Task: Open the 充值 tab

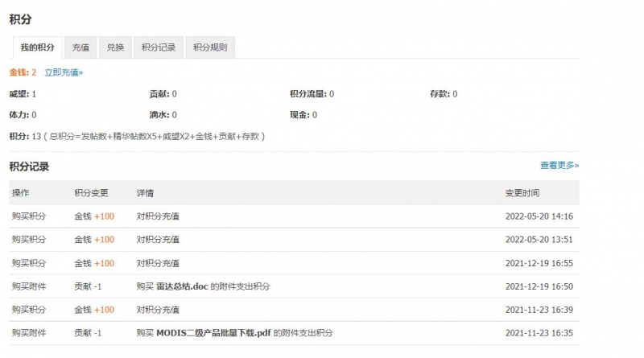Action: point(80,47)
